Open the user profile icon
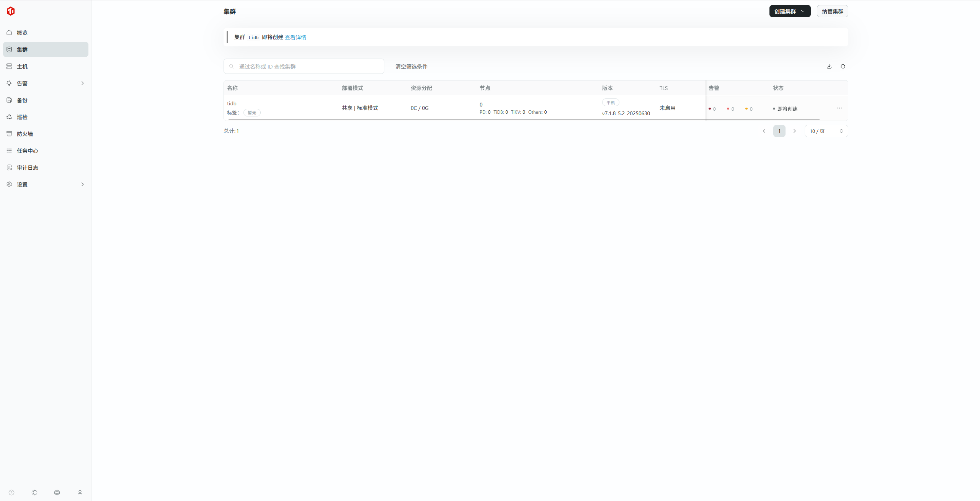The height and width of the screenshot is (501, 980). (80, 493)
